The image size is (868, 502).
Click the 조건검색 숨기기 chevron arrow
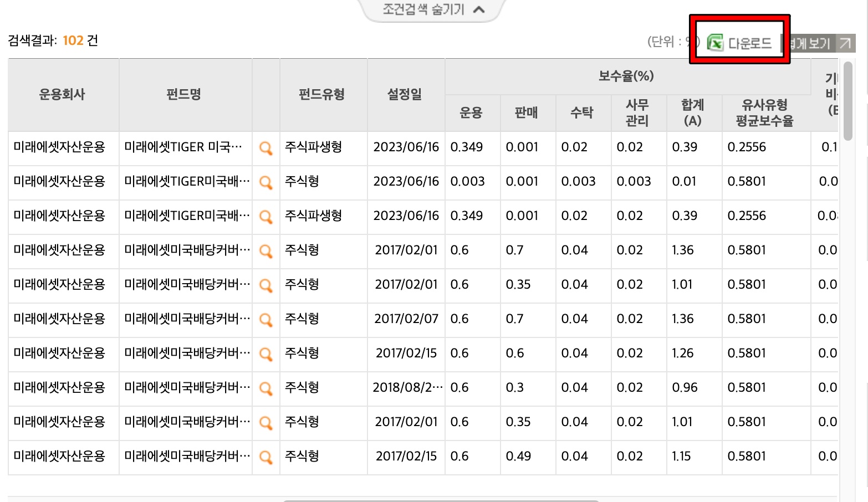[x=479, y=9]
